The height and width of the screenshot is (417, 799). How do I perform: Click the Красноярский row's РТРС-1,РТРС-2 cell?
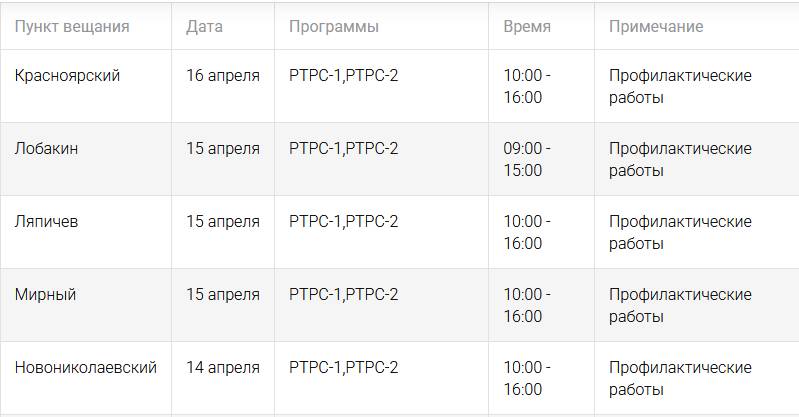tap(343, 76)
